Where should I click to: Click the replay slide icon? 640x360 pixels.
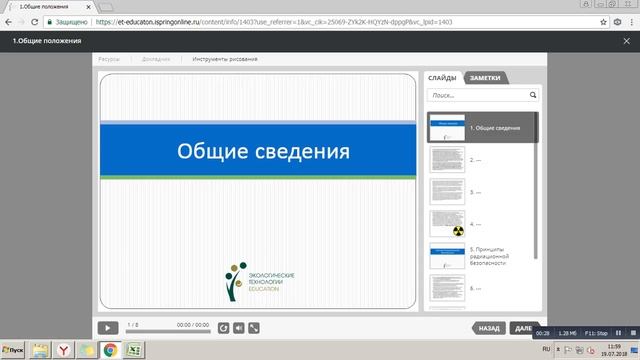(x=223, y=328)
